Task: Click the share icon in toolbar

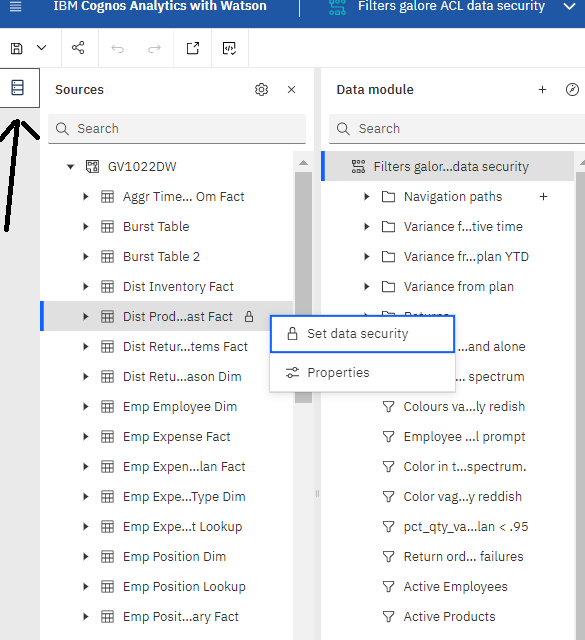Action: point(78,48)
